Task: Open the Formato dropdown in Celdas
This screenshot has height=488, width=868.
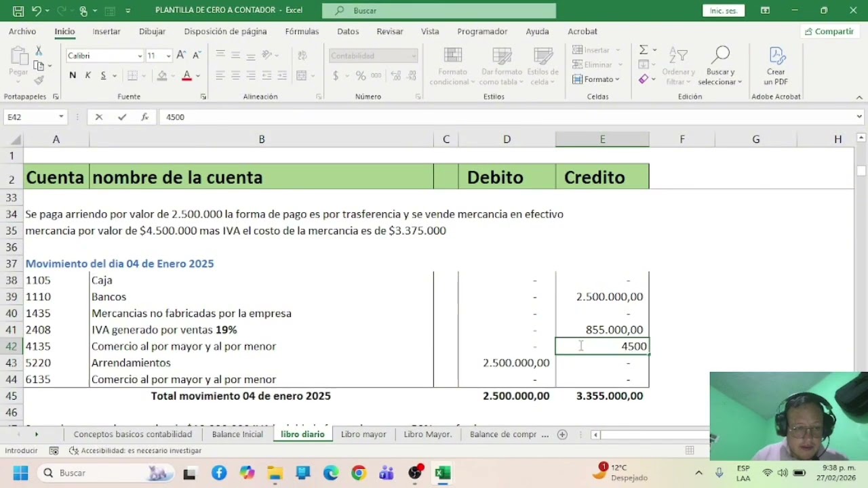Action: click(596, 79)
